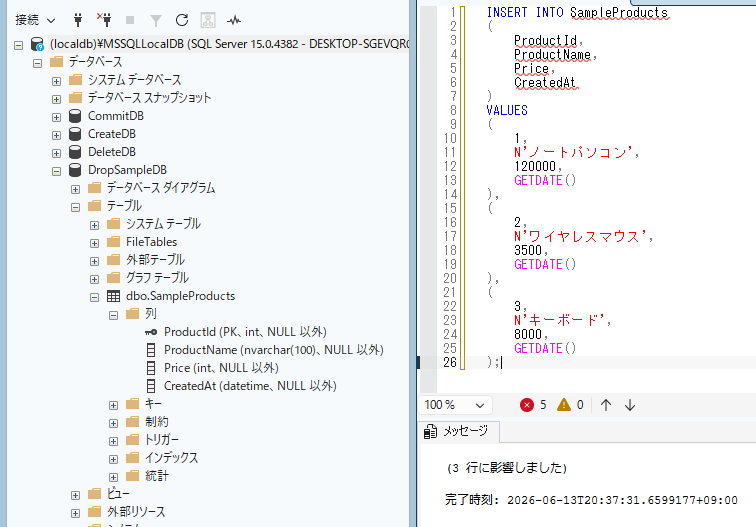Viewport: 756px width, 527px height.
Task: Select the CreateDB database icon
Action: tap(75, 134)
